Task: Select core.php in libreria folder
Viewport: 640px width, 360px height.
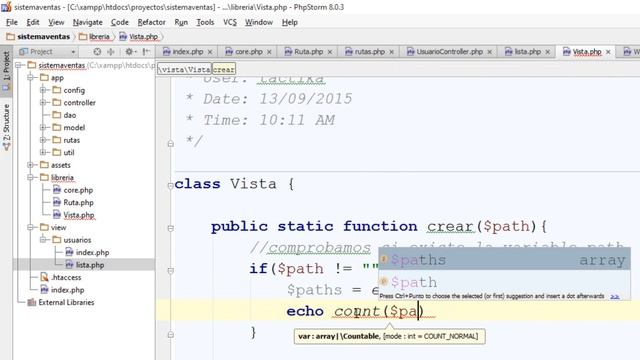Action: 73,190
